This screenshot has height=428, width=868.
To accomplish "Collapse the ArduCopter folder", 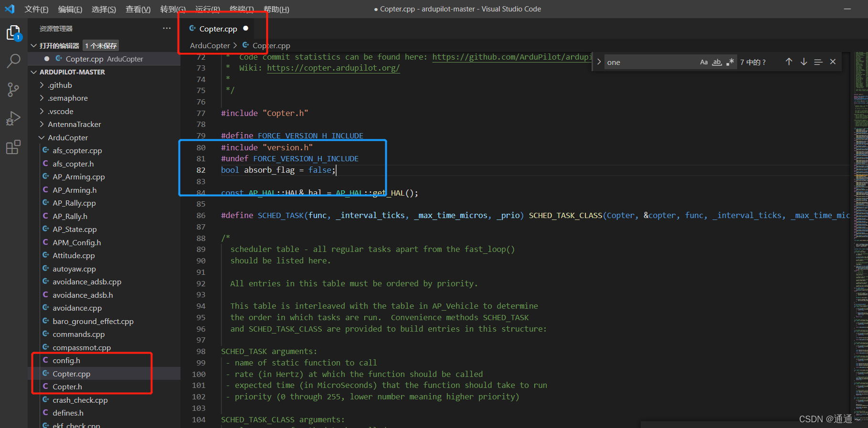I will [x=104, y=137].
